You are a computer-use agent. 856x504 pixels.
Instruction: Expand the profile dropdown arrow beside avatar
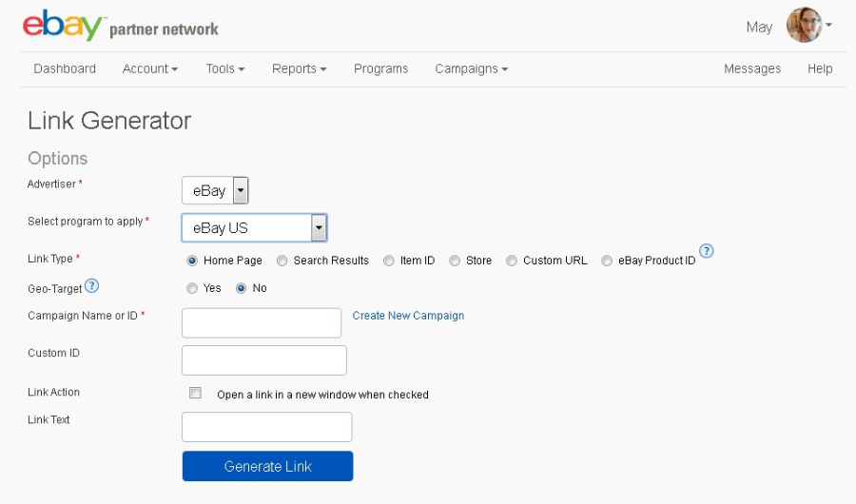pos(828,25)
